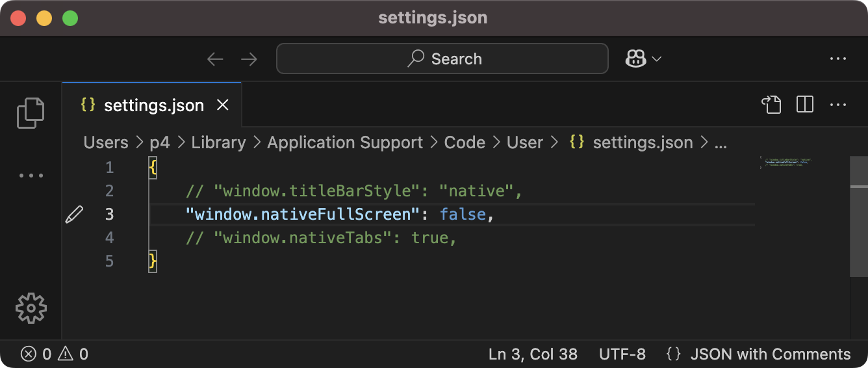
Task: Click the Application Support breadcrumb
Action: pos(345,142)
